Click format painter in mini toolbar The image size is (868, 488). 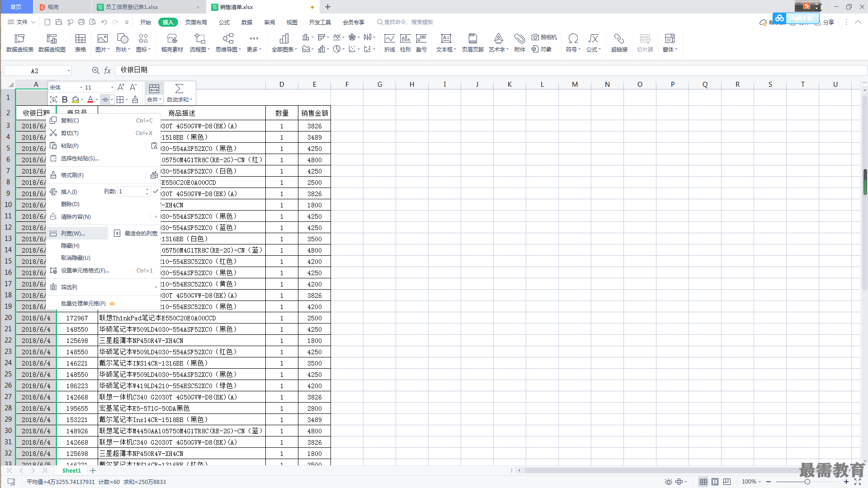(x=135, y=99)
